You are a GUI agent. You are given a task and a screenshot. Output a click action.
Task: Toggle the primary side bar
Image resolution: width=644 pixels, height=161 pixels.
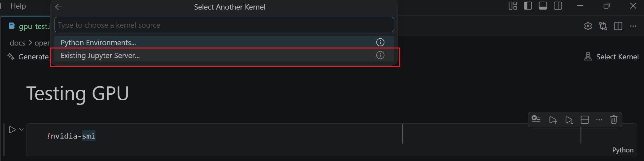click(x=528, y=6)
